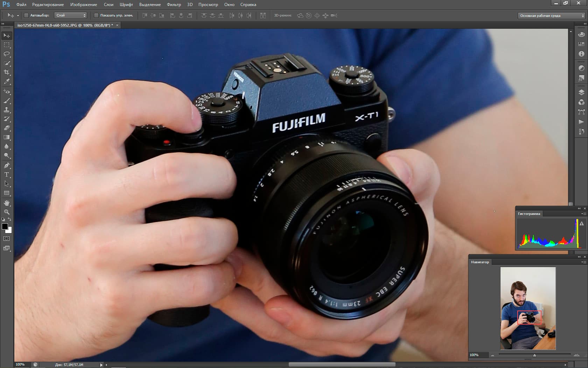Screen dimensions: 588x368
Task: Toggle Quick Mask mode
Action: (7, 239)
